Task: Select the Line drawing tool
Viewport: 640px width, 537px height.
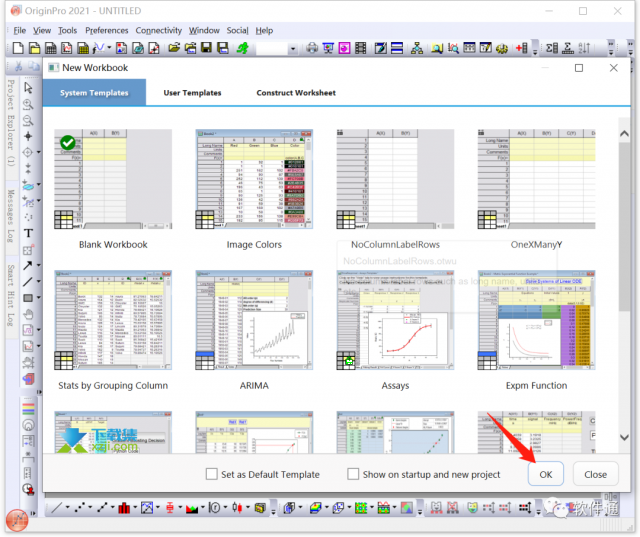Action: [x=28, y=282]
